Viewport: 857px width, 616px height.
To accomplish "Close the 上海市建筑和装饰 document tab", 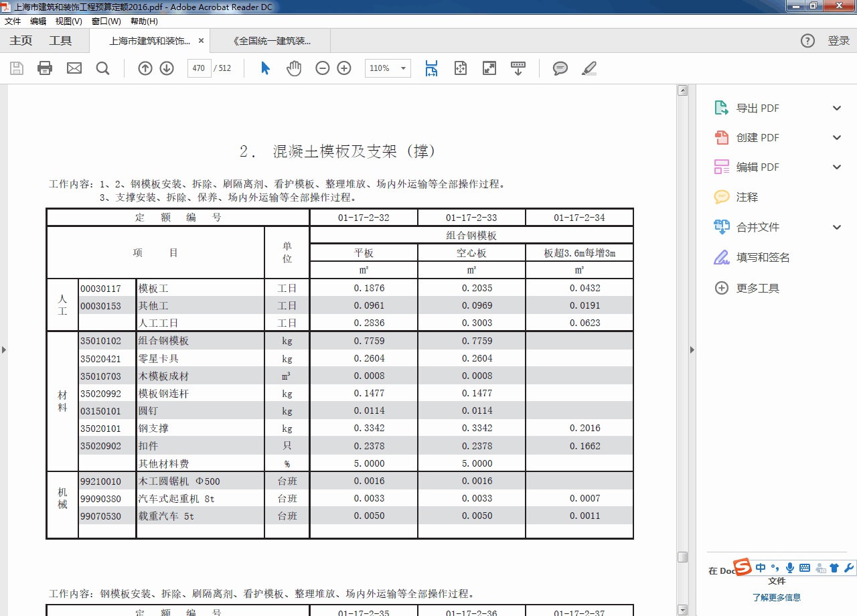I will 201,41.
